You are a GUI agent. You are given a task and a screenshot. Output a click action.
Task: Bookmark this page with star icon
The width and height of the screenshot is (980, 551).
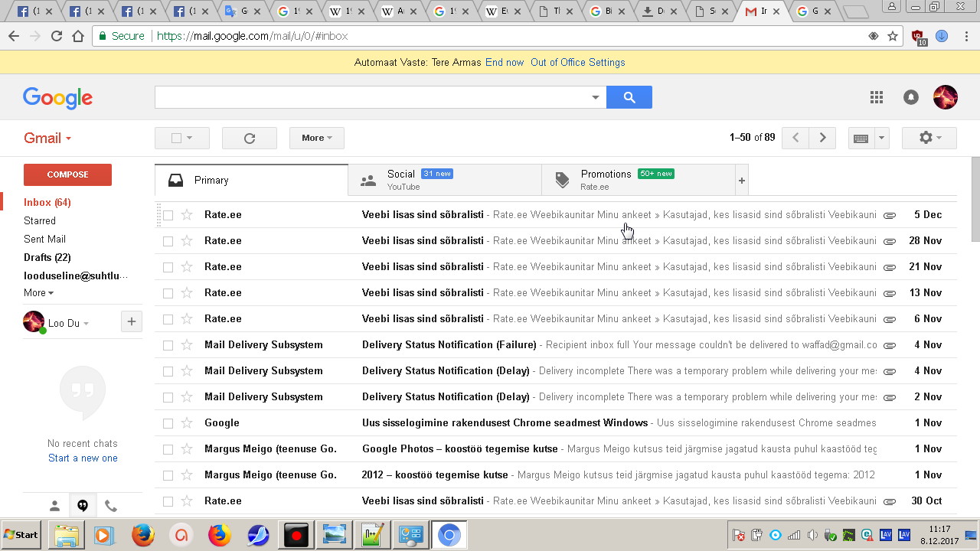point(893,36)
